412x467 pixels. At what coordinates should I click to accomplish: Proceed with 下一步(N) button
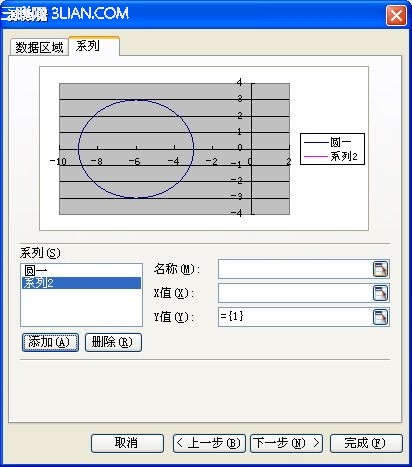286,443
